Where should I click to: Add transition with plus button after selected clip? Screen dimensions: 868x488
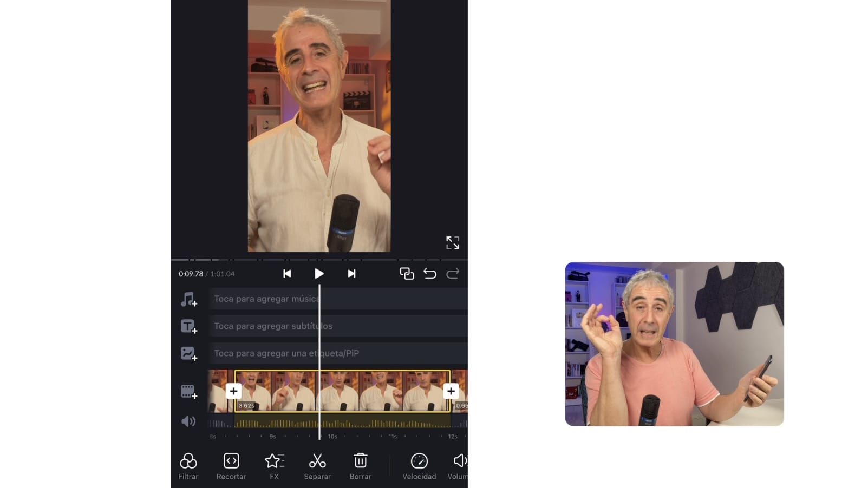[x=451, y=391]
